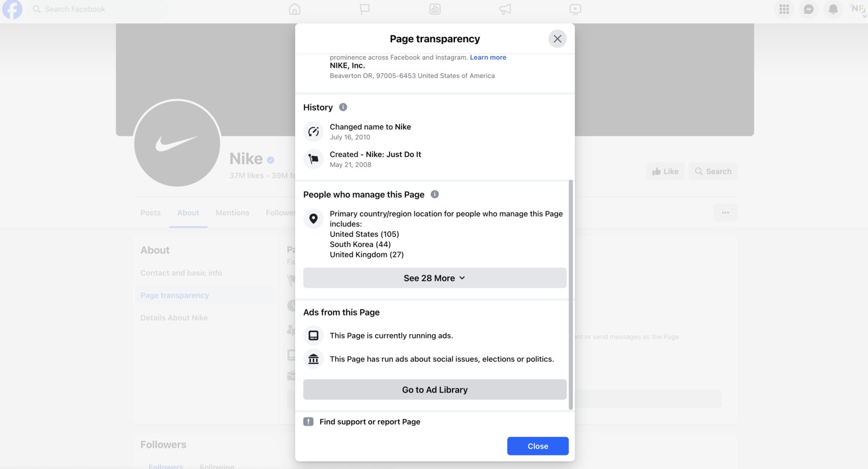
Task: Open the Facebook logo home link
Action: (x=12, y=9)
